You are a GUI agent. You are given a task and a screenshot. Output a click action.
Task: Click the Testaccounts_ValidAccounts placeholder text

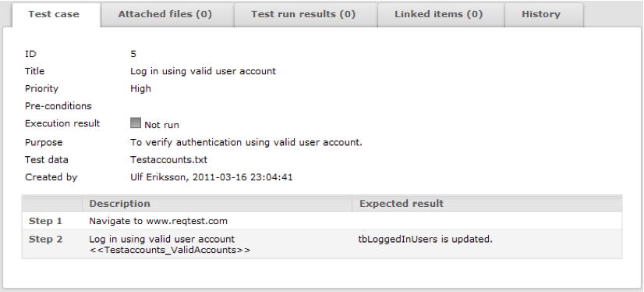tap(170, 250)
